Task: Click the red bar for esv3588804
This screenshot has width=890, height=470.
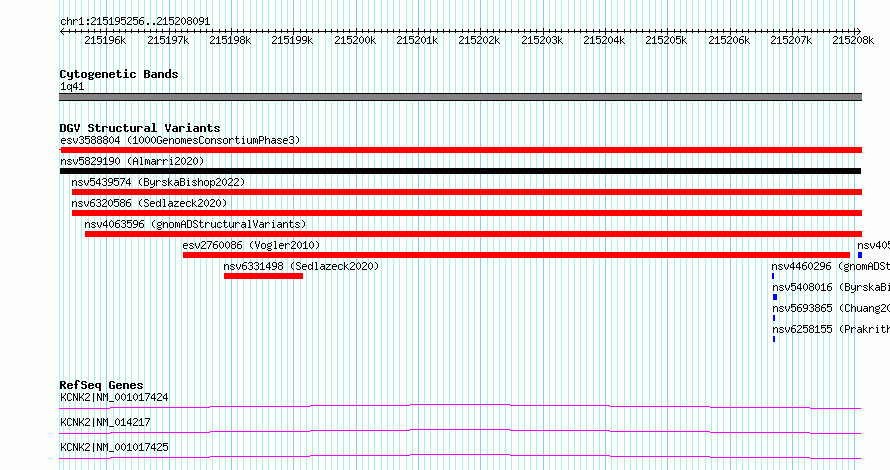Action: (x=461, y=150)
